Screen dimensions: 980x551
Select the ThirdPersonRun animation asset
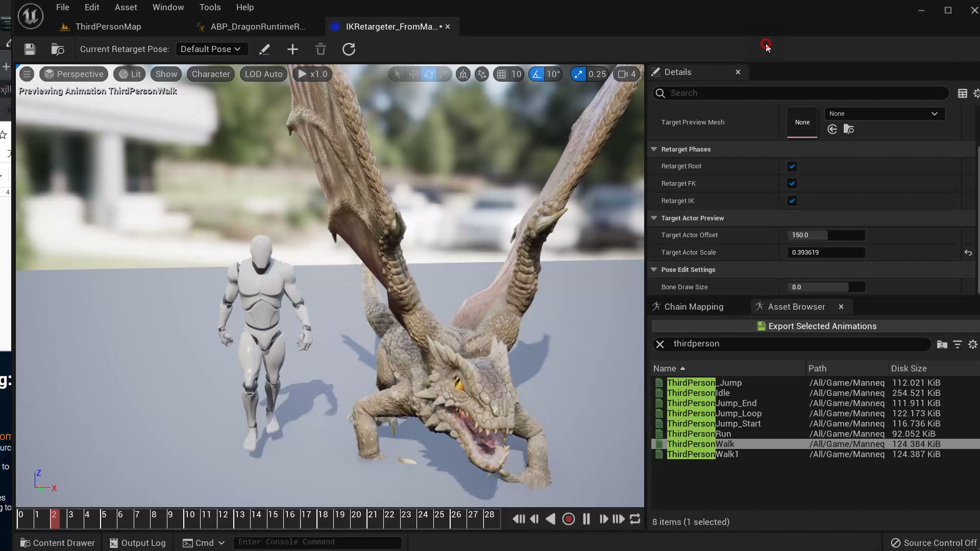point(699,434)
